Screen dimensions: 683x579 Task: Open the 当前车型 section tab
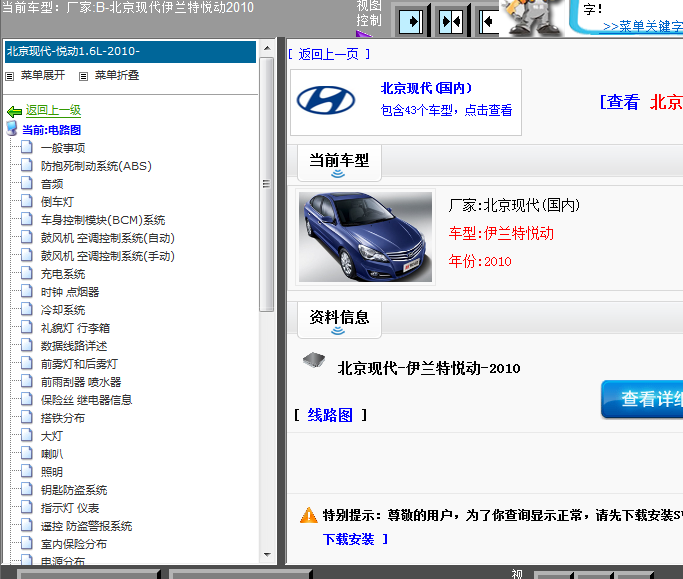point(339,163)
